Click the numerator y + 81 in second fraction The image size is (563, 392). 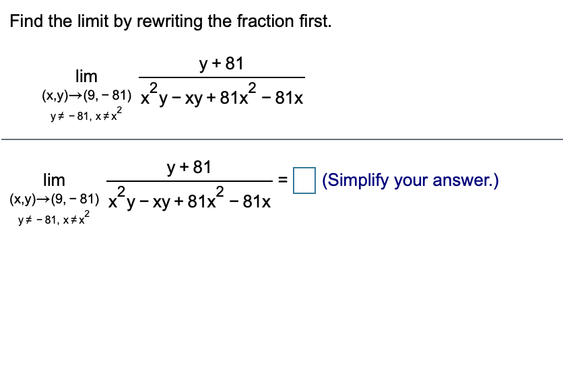(188, 166)
